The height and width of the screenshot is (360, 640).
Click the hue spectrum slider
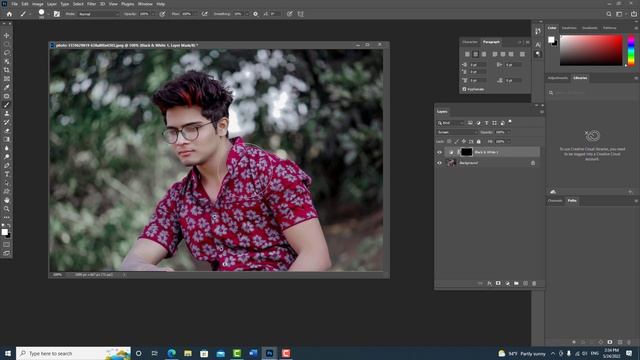[x=631, y=50]
